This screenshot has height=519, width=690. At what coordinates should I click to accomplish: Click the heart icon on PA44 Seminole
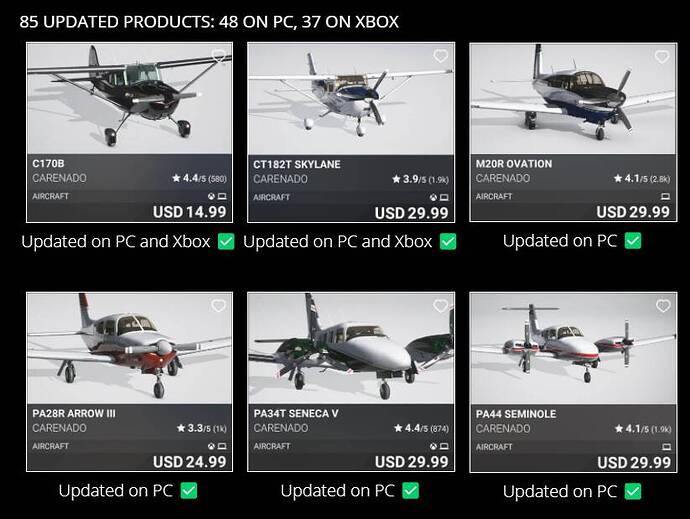663,307
